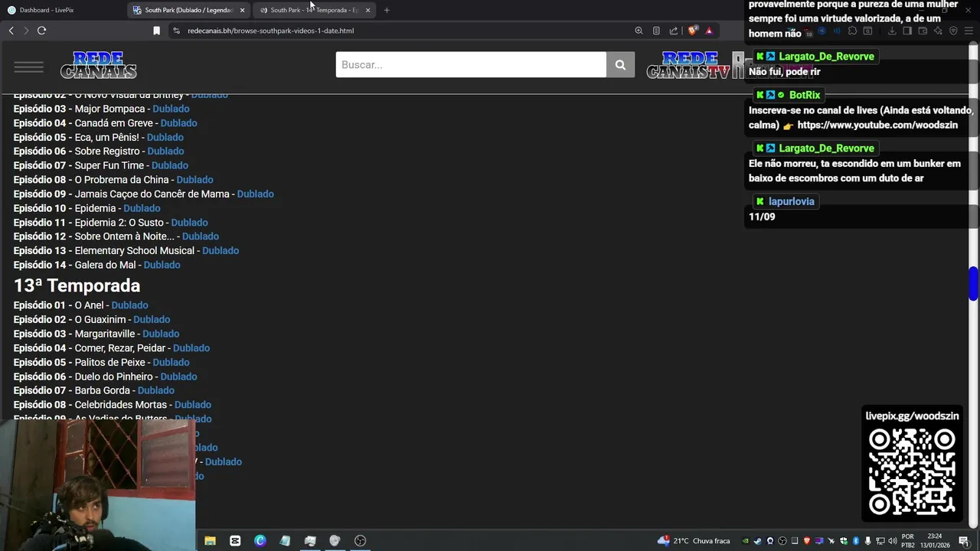
Task: Click the 13ª Temporada heading
Action: pos(77,285)
